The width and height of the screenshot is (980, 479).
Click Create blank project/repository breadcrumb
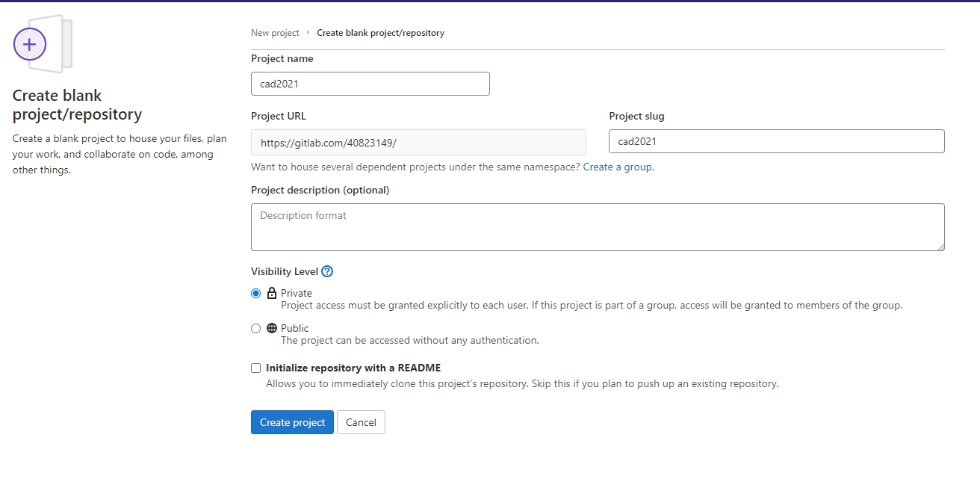coord(380,33)
